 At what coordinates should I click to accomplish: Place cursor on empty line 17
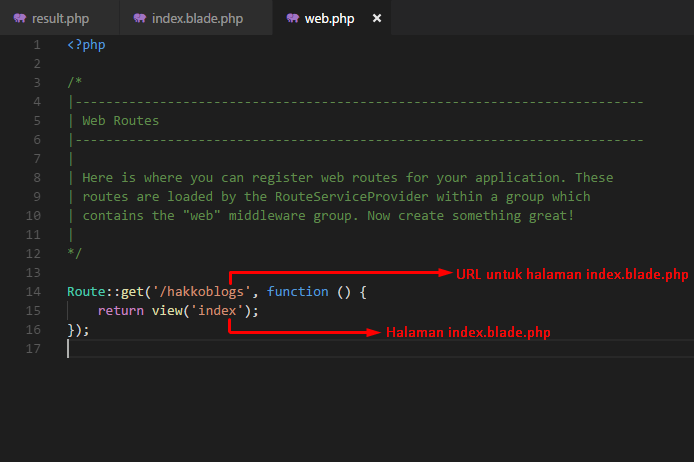click(x=381, y=349)
